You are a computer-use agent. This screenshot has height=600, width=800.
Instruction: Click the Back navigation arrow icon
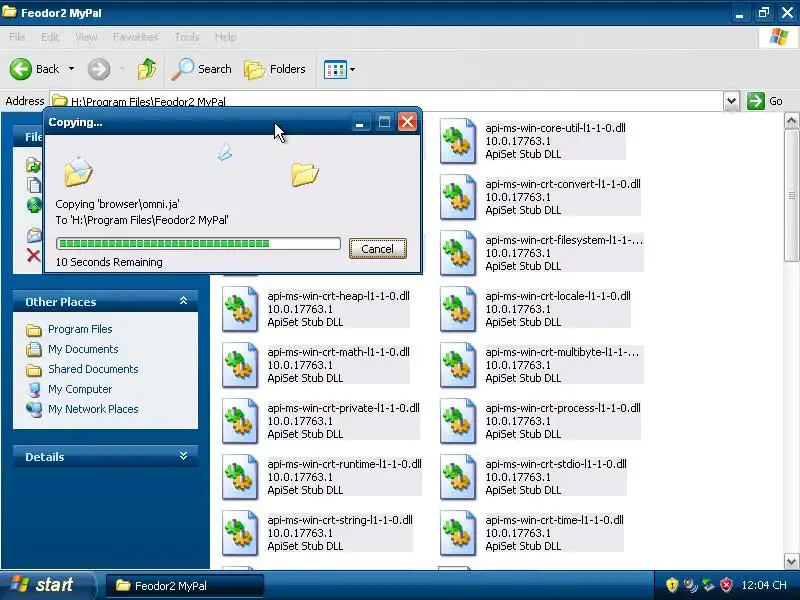pos(21,69)
